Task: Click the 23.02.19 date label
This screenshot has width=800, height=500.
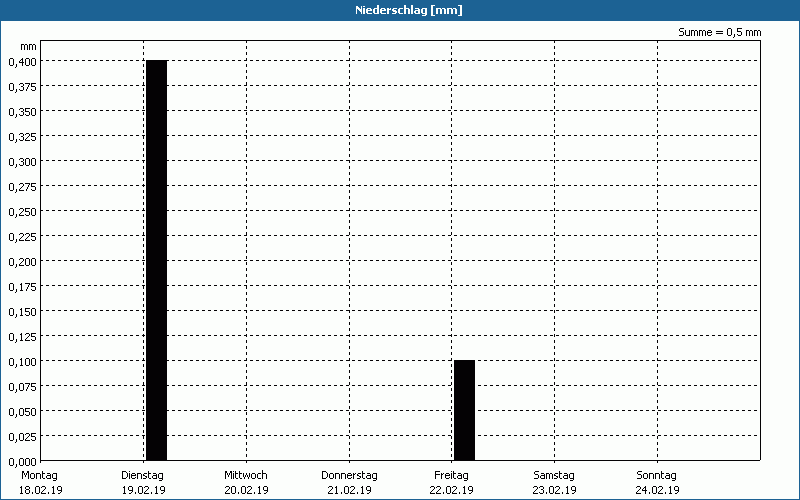Action: point(554,490)
